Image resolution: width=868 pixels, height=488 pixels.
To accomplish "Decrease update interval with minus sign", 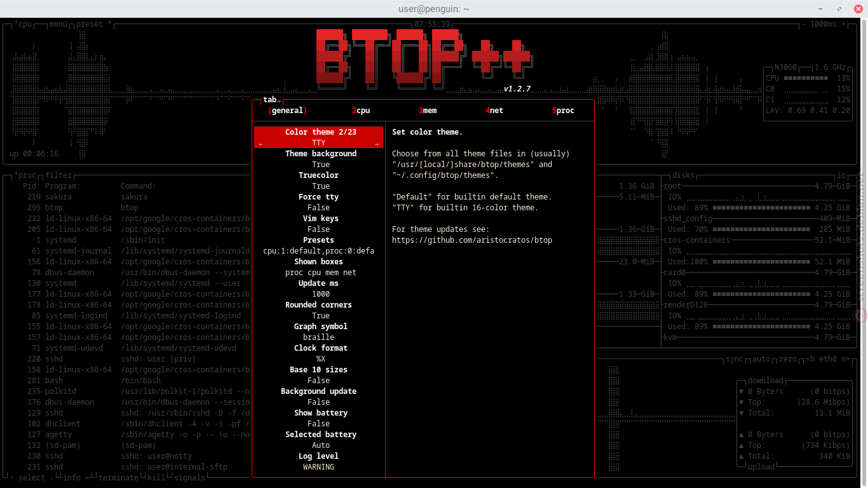I will click(x=804, y=24).
